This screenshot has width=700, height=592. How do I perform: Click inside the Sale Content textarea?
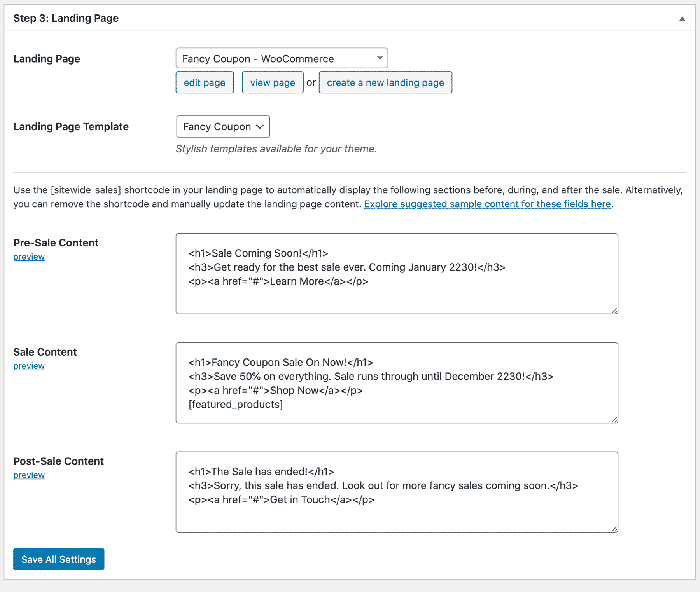(x=397, y=383)
